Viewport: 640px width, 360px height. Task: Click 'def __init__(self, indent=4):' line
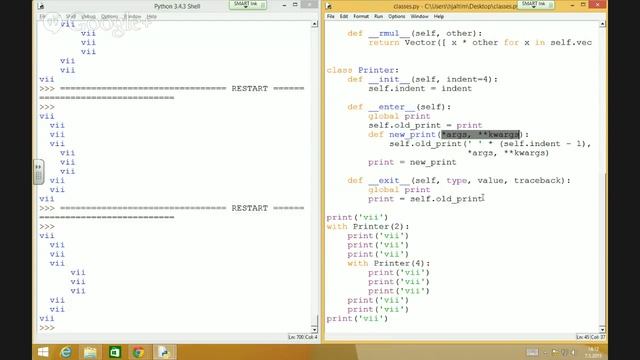coord(422,79)
